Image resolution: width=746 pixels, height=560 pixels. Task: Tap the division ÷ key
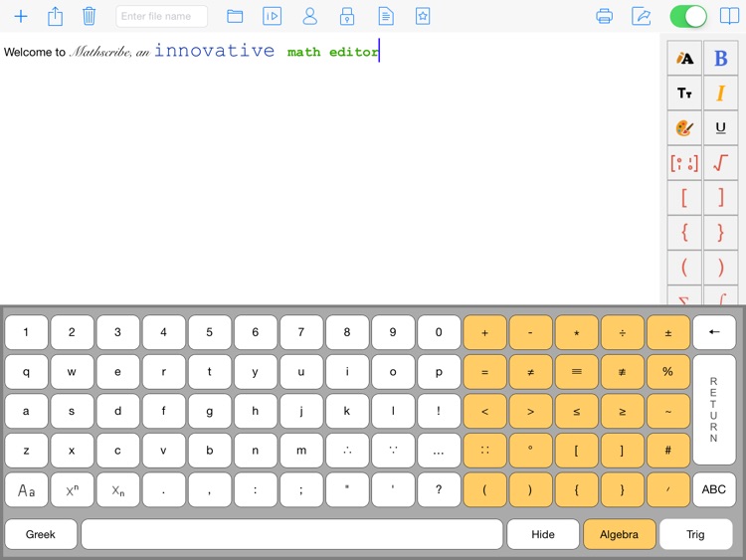coord(623,332)
